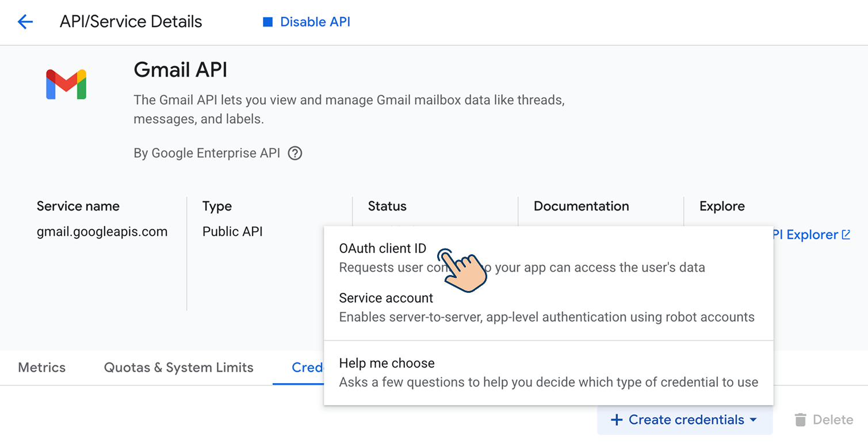This screenshot has width=868, height=443.
Task: Click the Documentation column label
Action: tap(582, 207)
